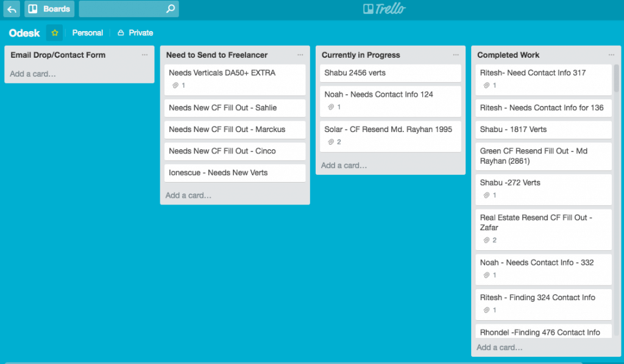
Task: Click the Currently in Progress list title
Action: point(361,55)
